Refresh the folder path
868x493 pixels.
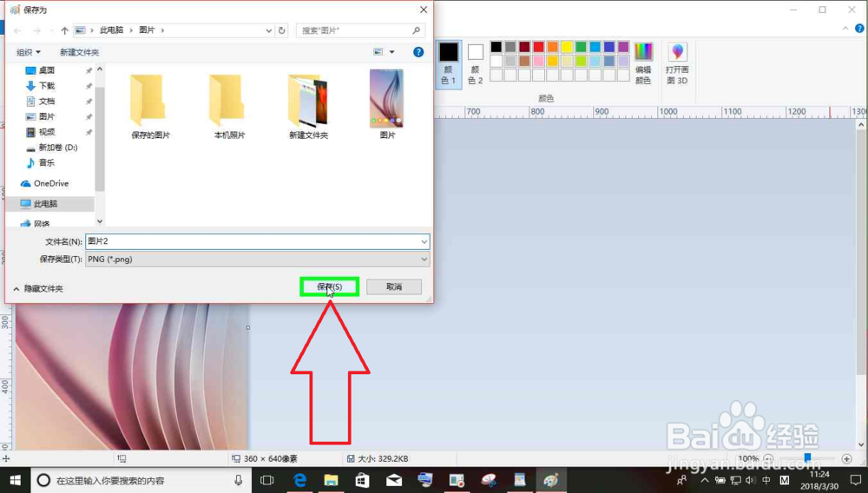point(282,30)
